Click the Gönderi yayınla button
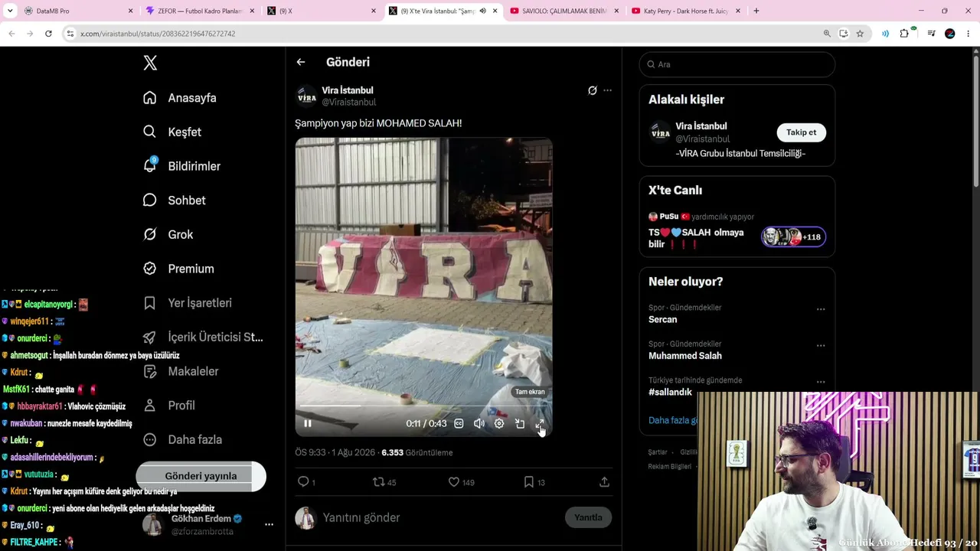This screenshot has width=980, height=551. pyautogui.click(x=201, y=476)
